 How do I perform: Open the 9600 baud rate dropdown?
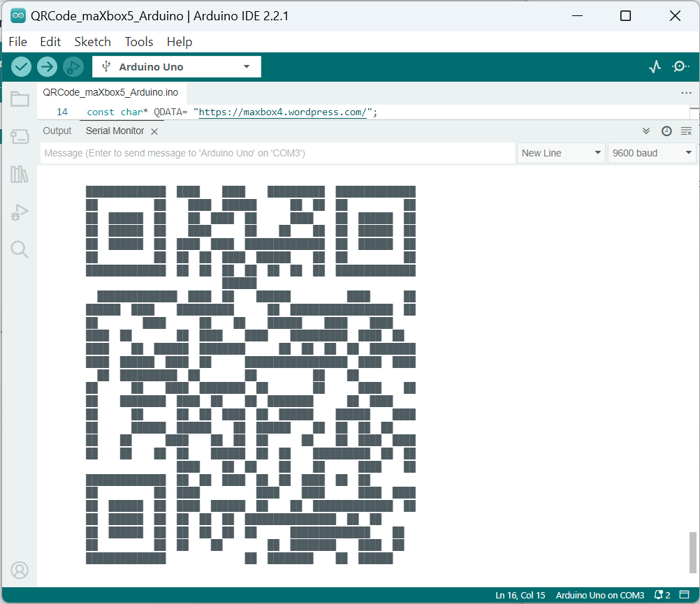tap(651, 153)
